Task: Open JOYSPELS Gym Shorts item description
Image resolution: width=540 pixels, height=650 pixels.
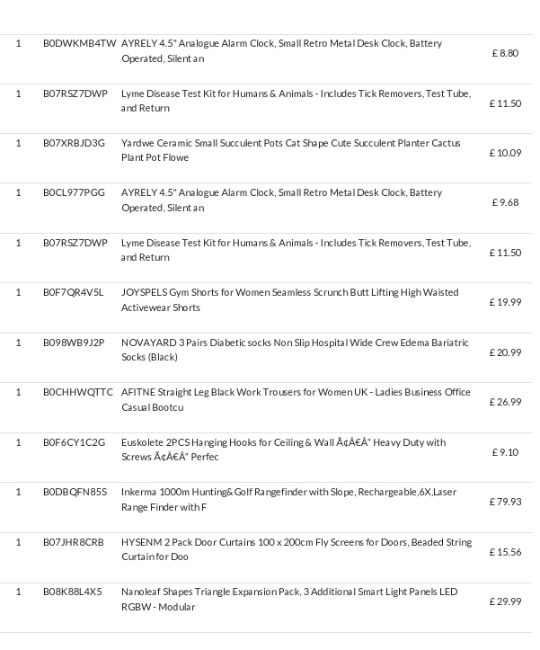Action: 290,300
